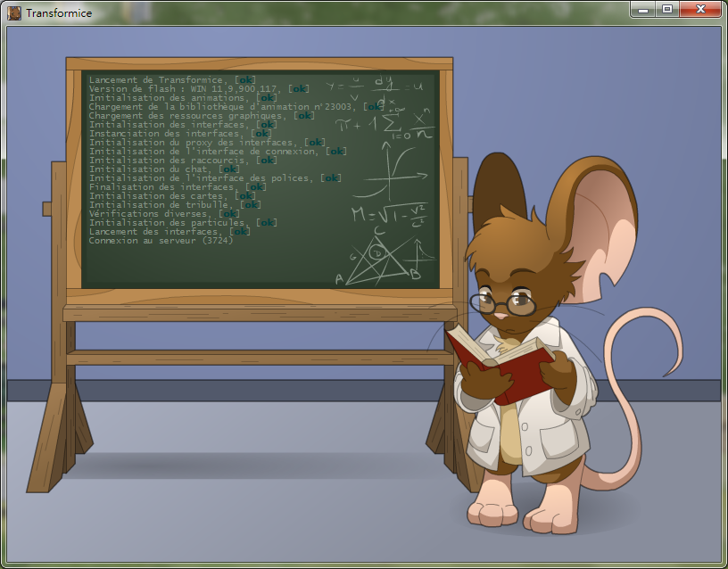Minimize the Transformice window
Screen dimensions: 728x569
(x=643, y=10)
